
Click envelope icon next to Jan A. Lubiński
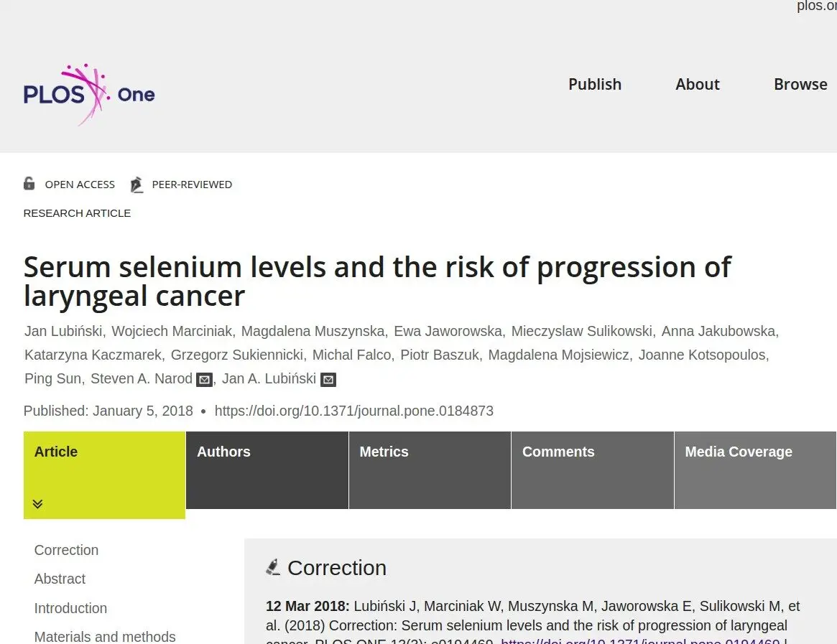(328, 380)
